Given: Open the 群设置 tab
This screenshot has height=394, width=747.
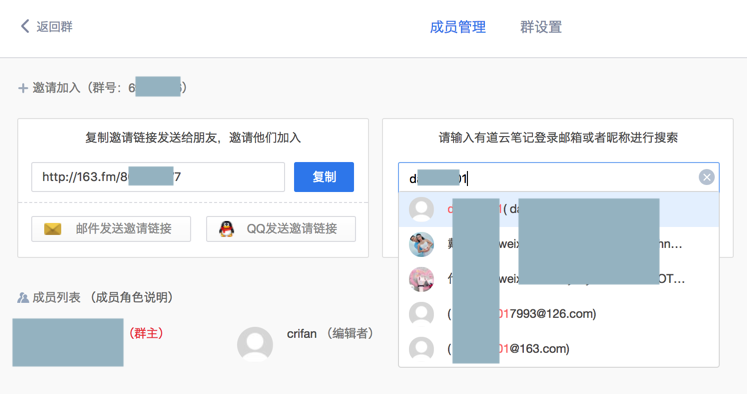Looking at the screenshot, I should pyautogui.click(x=541, y=27).
